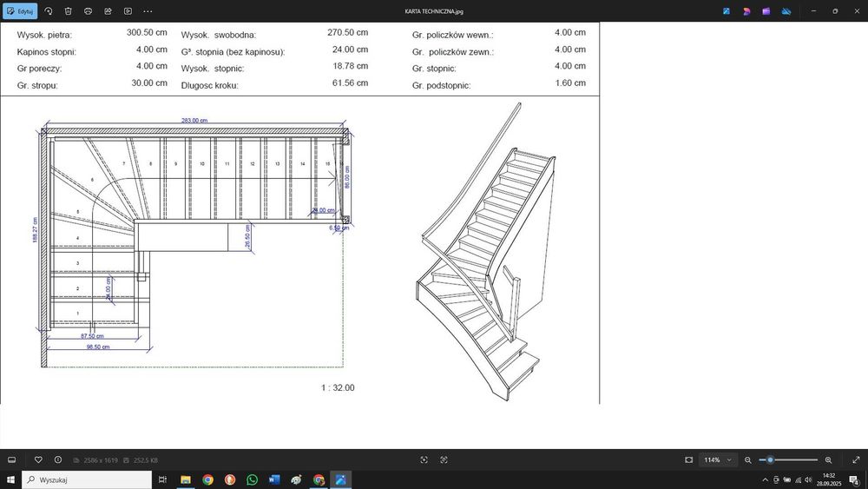The image size is (868, 489).
Task: Share the image via the share icon
Action: pos(108,11)
